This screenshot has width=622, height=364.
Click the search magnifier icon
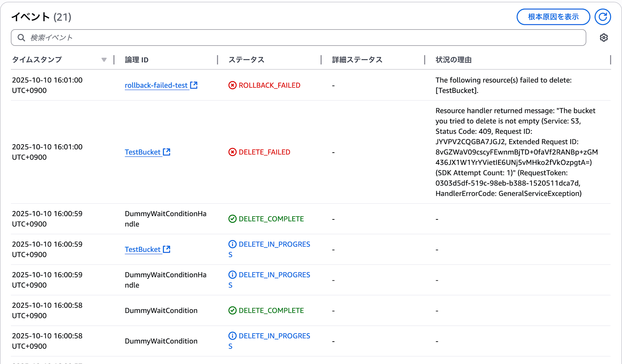click(x=21, y=38)
